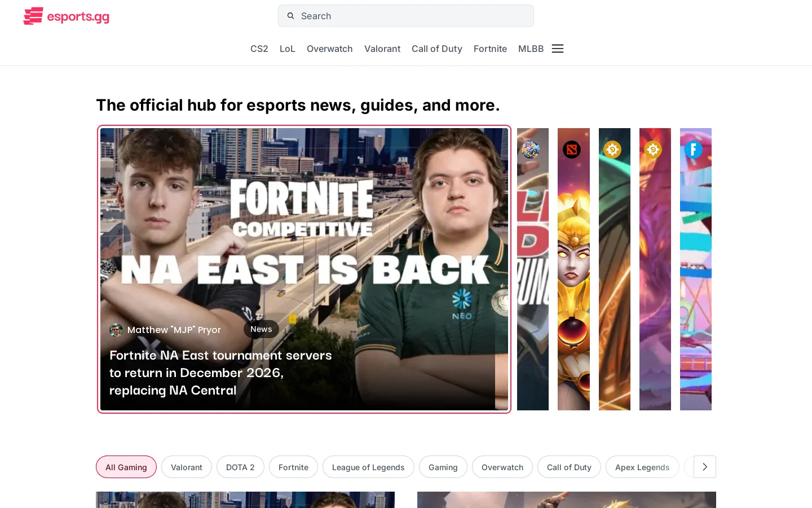Go to Overwatch in top navigation
Viewport: 812px width, 508px height.
point(330,49)
